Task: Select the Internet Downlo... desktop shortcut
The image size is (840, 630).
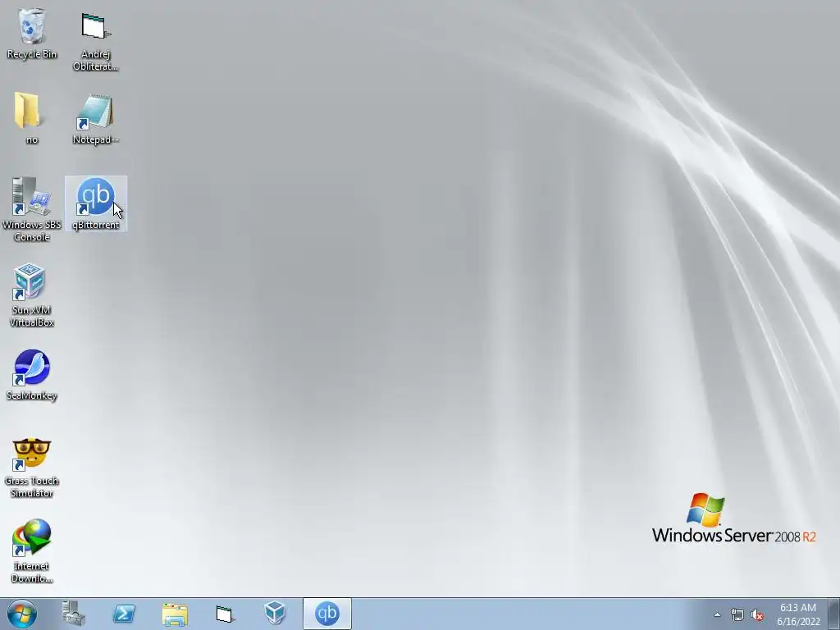Action: click(32, 550)
